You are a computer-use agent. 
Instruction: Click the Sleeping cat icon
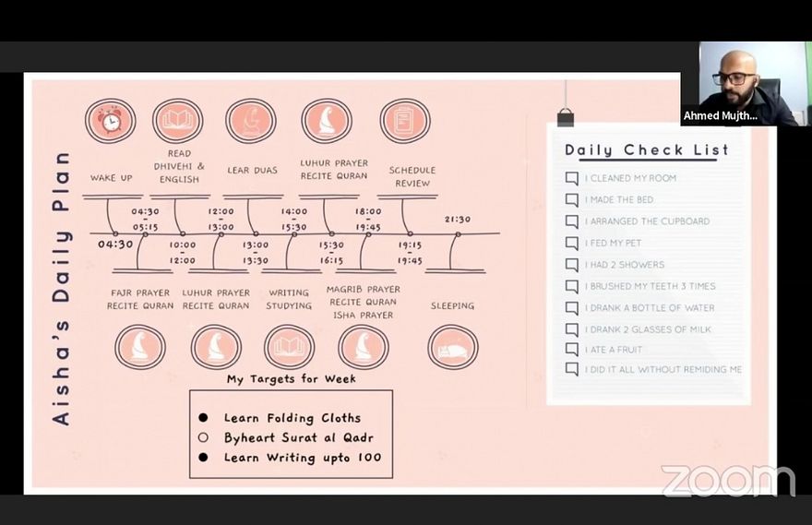(x=452, y=347)
